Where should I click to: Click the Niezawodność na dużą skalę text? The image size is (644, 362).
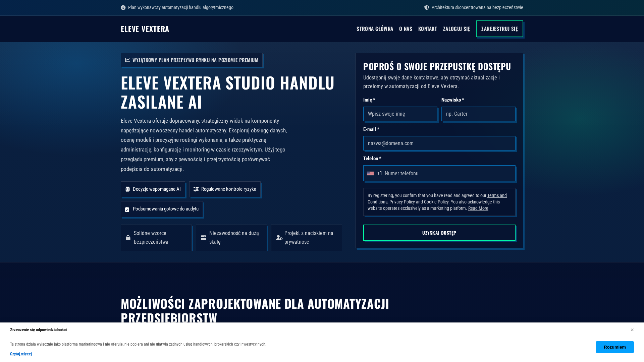(234, 238)
